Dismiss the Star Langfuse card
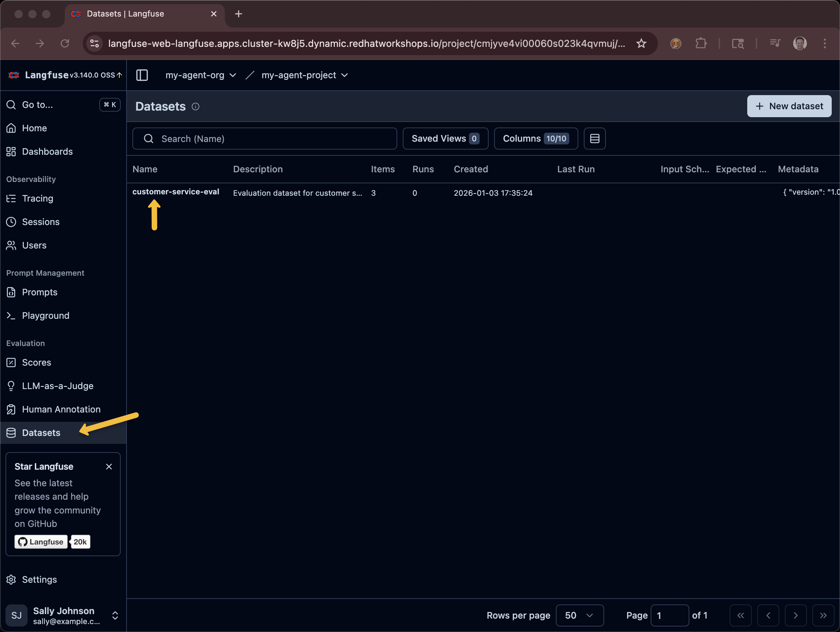Screen dimensions: 840x632 point(109,467)
